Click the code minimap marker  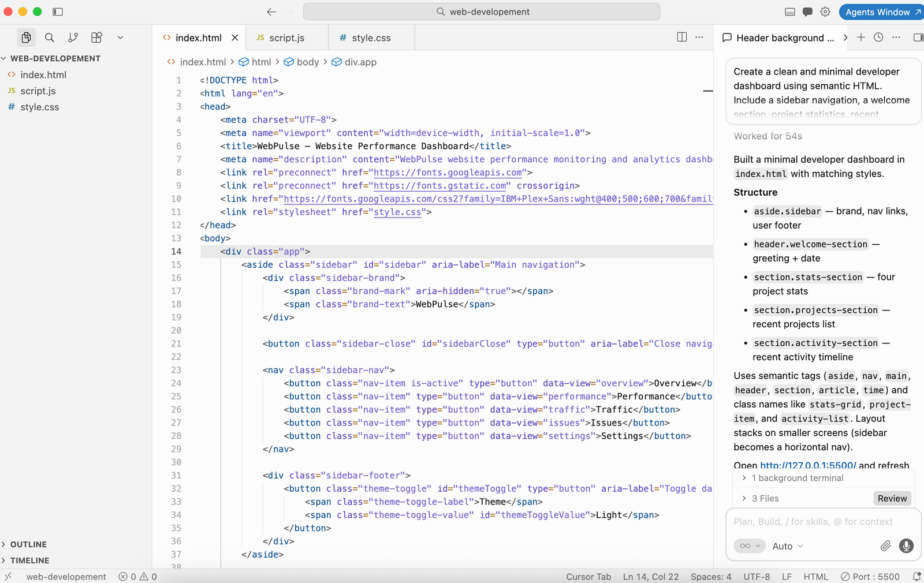[x=708, y=91]
